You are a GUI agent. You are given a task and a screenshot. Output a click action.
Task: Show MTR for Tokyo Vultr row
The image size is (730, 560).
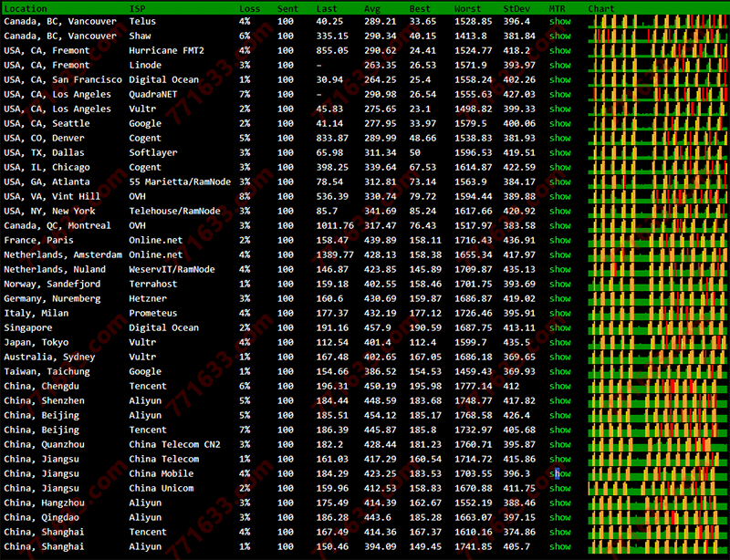[559, 342]
